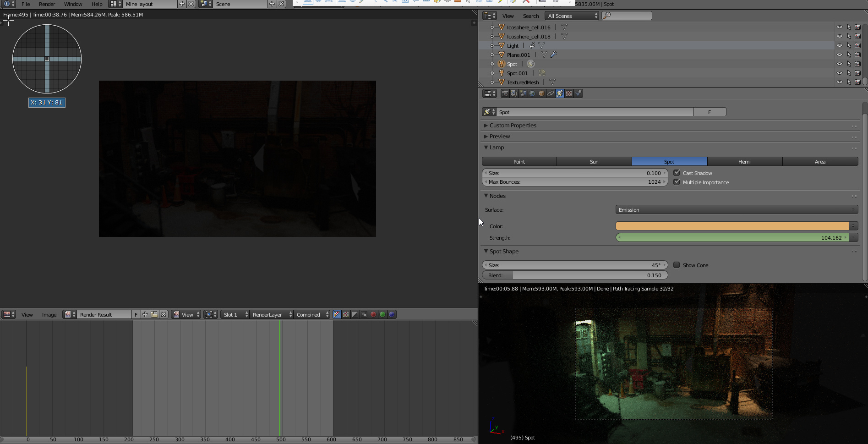Collapse the Lamp panel
The width and height of the screenshot is (868, 444).
pos(486,147)
